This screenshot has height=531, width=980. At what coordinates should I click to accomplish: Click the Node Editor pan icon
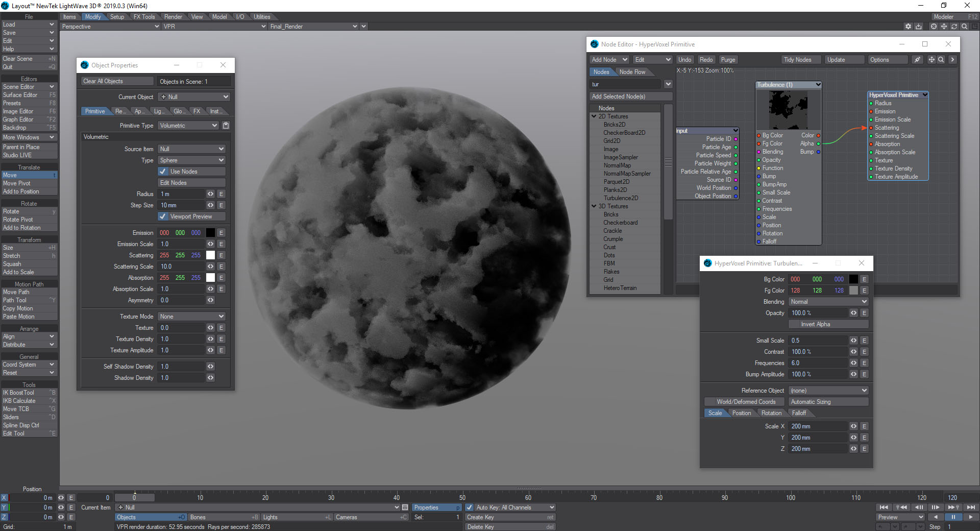tap(931, 59)
